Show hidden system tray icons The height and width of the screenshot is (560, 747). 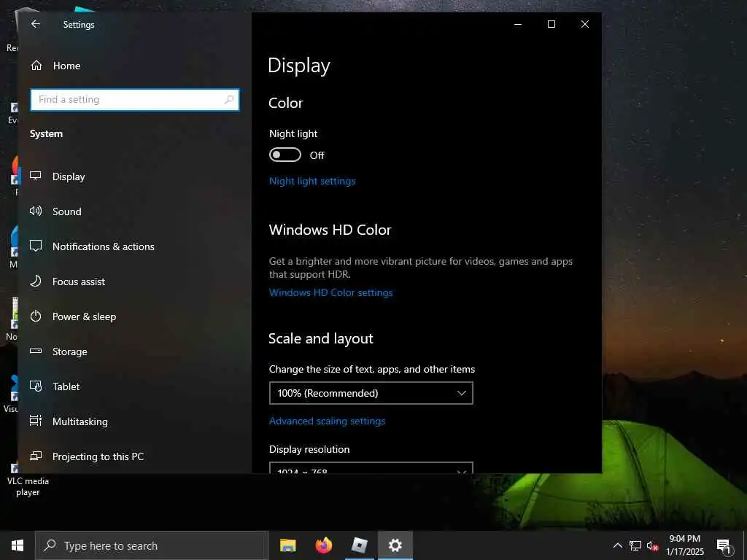tap(617, 545)
